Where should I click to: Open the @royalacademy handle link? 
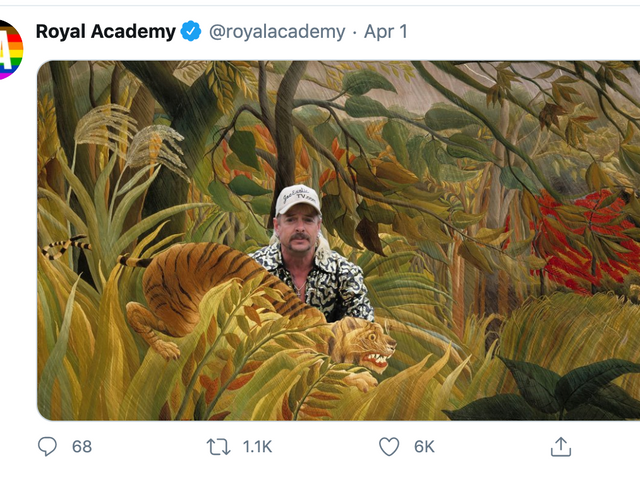coord(277,31)
